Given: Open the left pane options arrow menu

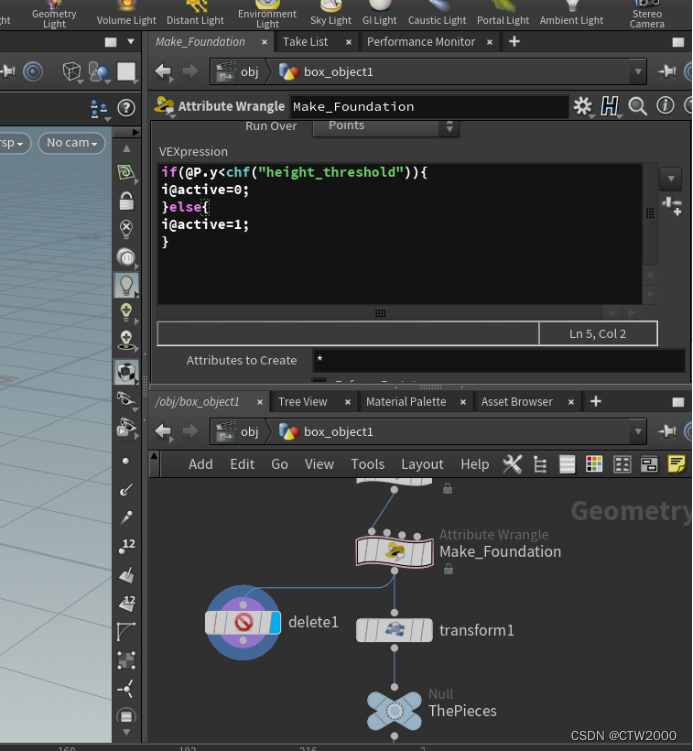Looking at the screenshot, I should click(131, 42).
